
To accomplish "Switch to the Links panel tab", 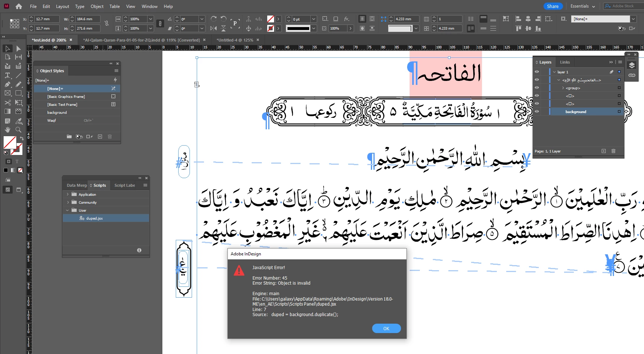I will pos(565,62).
